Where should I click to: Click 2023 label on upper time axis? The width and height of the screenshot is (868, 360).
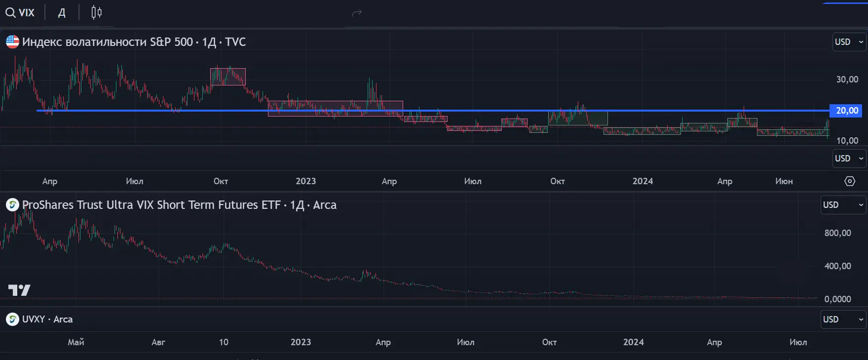305,181
